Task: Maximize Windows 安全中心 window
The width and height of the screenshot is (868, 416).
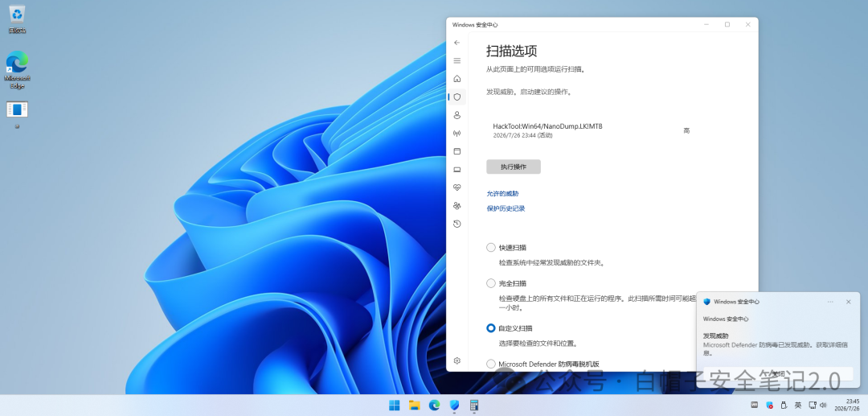Action: (x=727, y=24)
